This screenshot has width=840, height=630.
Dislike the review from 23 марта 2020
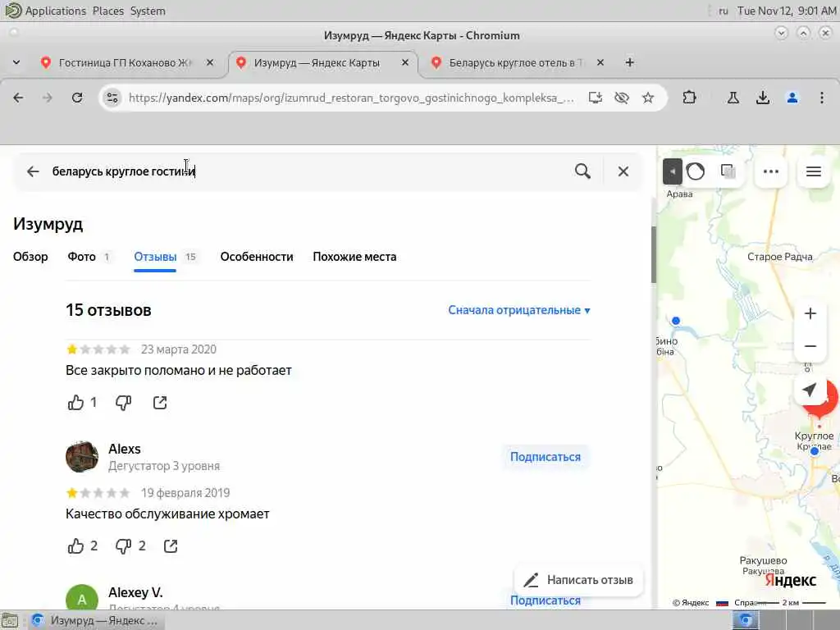pyautogui.click(x=123, y=402)
